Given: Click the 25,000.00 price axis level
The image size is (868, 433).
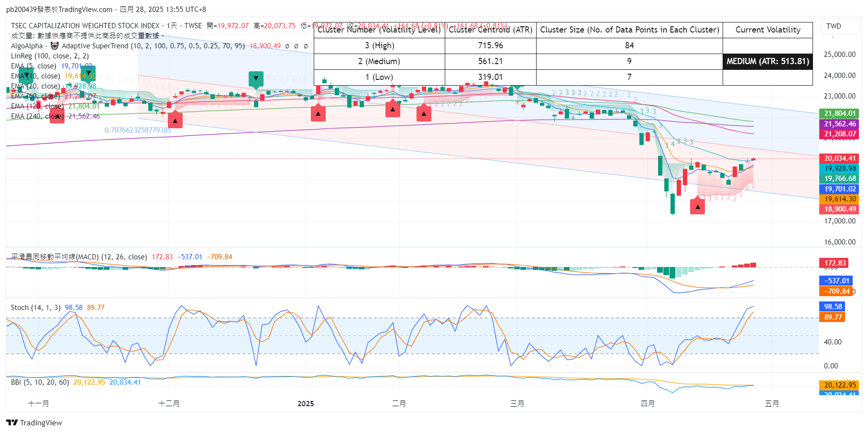Looking at the screenshot, I should [x=839, y=55].
